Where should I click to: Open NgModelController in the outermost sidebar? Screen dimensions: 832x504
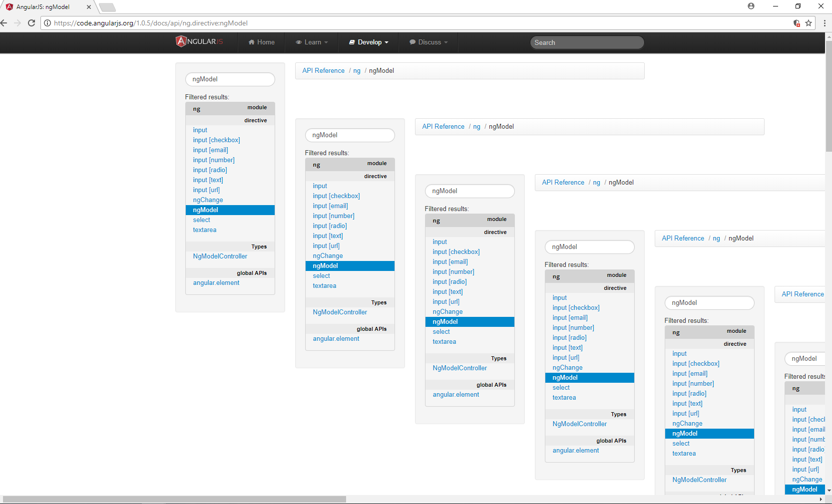click(x=220, y=256)
